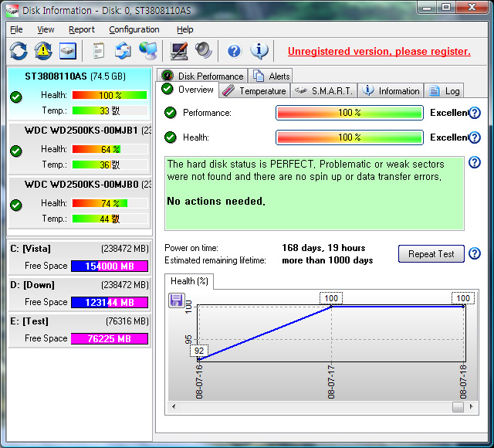Save the health chart with the floppy icon
The image size is (494, 448).
(x=177, y=300)
